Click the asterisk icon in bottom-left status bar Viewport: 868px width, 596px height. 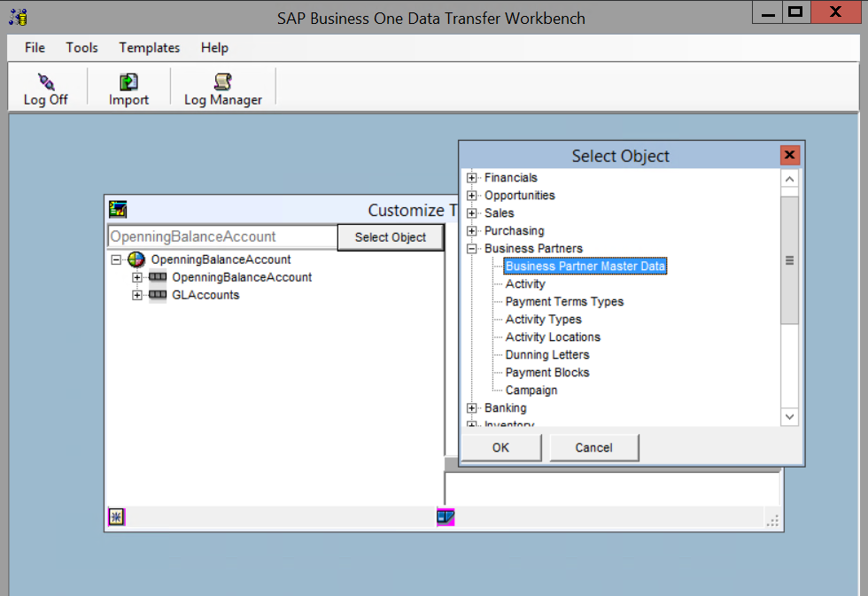(x=116, y=517)
